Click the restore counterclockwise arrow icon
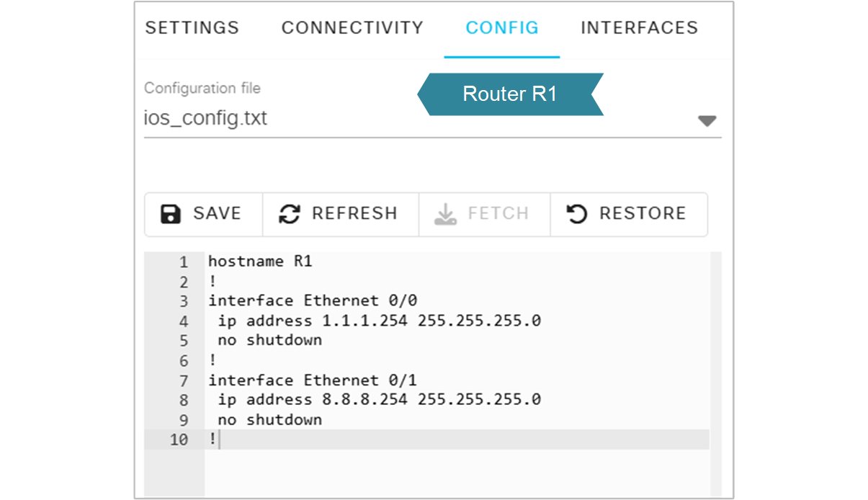Viewport: 868px width, 500px height. click(x=577, y=214)
